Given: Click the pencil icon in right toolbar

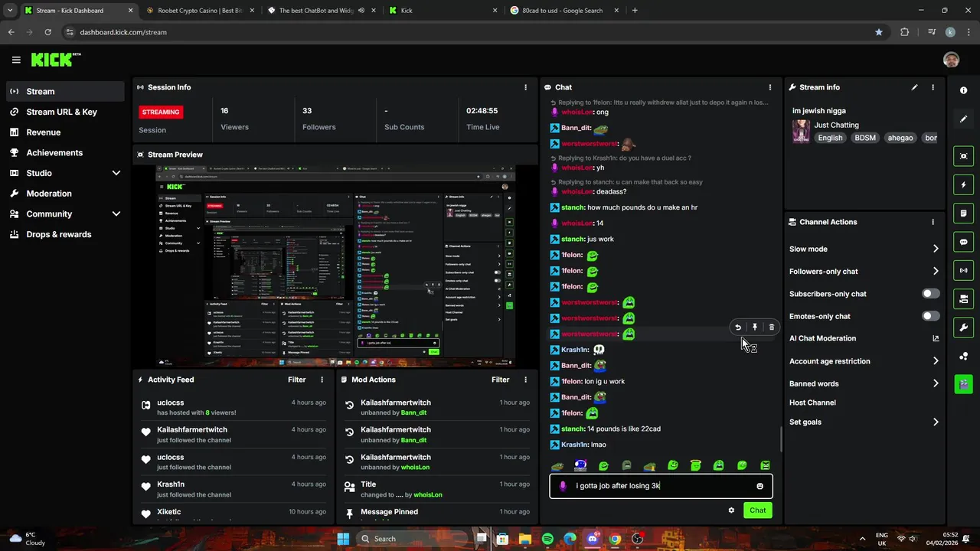Looking at the screenshot, I should point(963,119).
